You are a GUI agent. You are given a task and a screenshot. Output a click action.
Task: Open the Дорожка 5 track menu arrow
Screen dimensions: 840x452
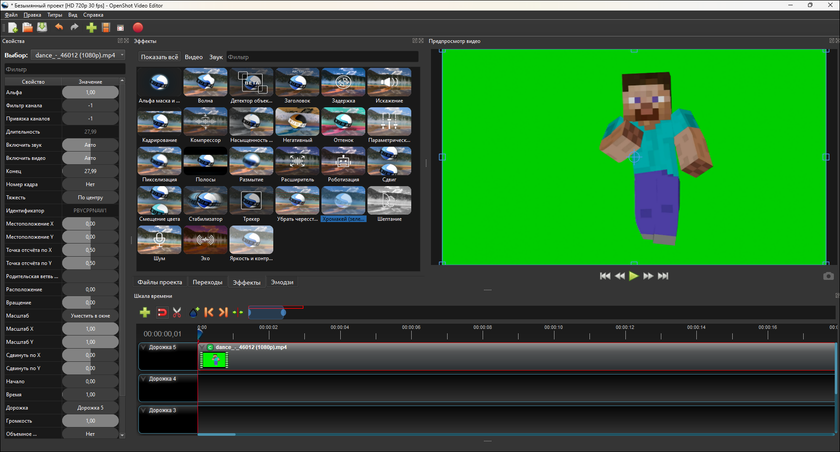(143, 348)
